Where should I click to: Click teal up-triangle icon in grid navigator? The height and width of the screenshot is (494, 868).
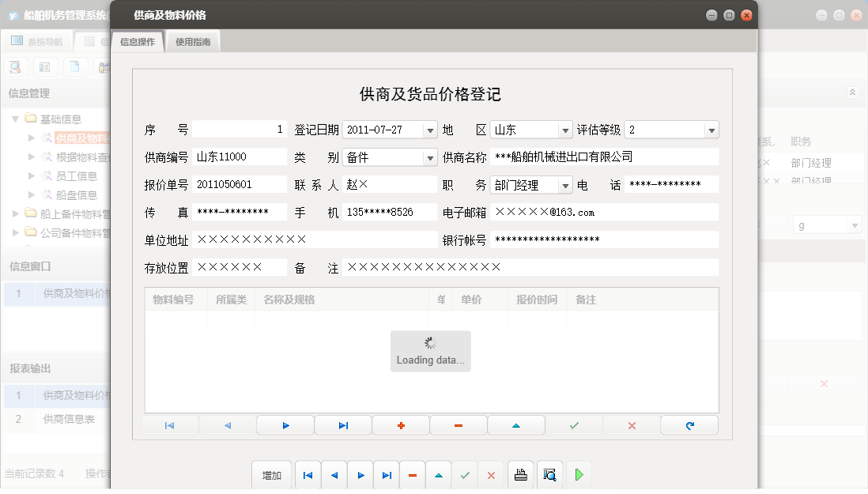[x=516, y=425]
